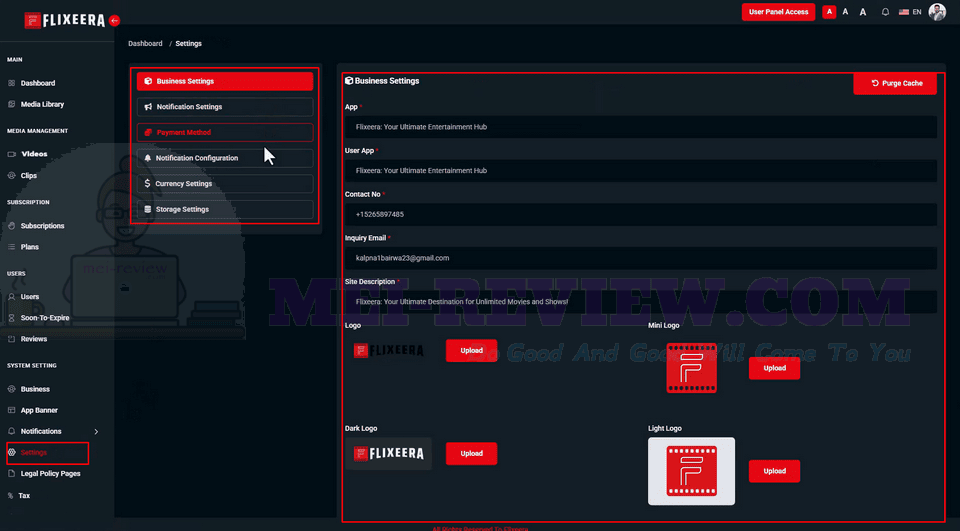Open Videos in the sidebar
Screen dimensions: 960x531
pos(34,154)
